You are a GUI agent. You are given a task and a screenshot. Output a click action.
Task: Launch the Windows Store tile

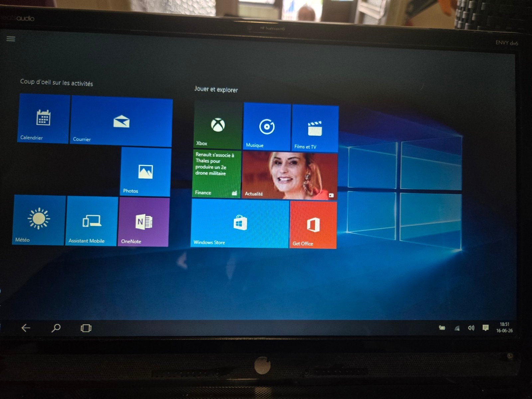[240, 223]
